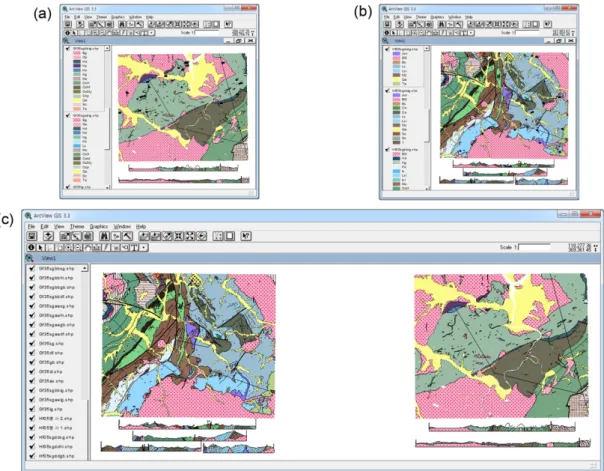Open the Theme menu in window (c)
This screenshot has height=471, width=604.
(77, 226)
